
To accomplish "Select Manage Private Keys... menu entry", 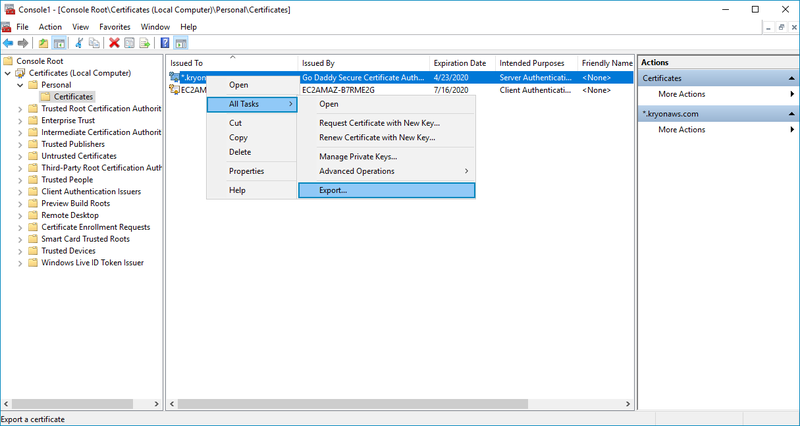I will coord(357,156).
